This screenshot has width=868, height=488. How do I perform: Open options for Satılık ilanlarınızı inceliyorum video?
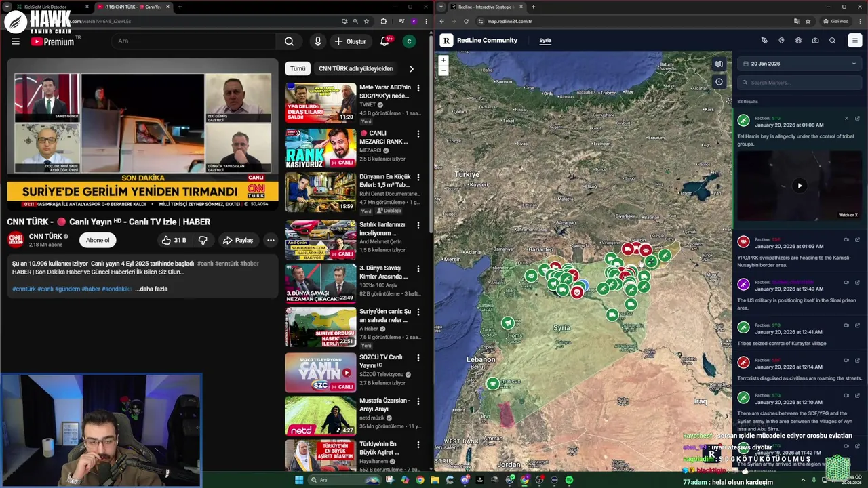[418, 225]
